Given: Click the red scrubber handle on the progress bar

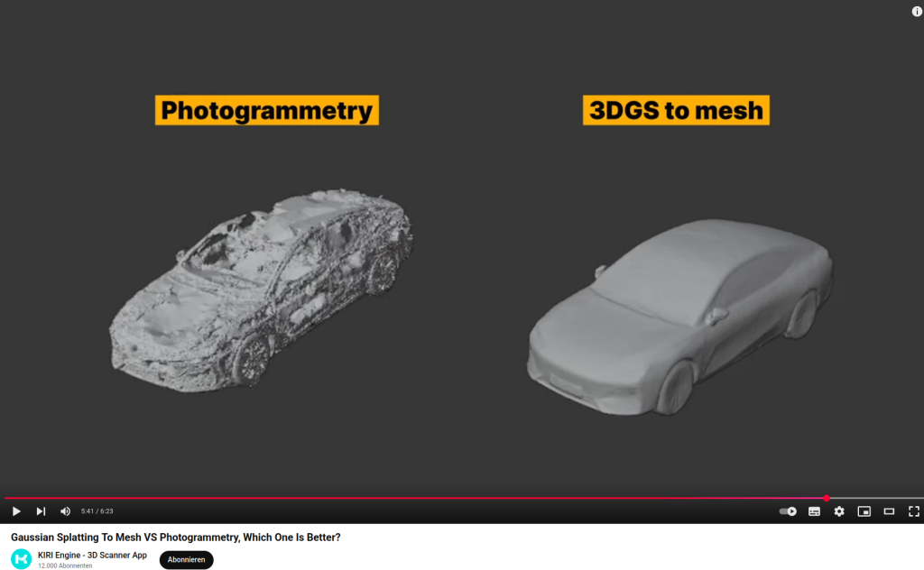Looking at the screenshot, I should [x=827, y=498].
